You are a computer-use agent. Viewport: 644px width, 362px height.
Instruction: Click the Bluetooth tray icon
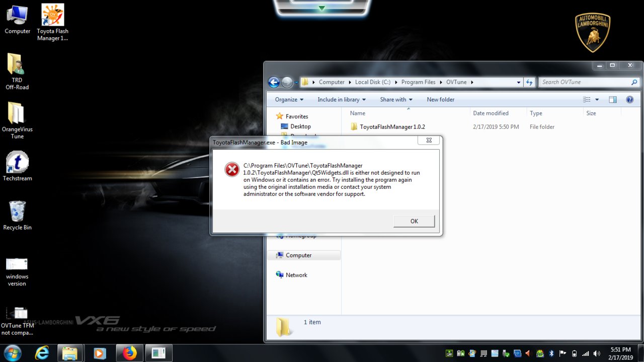(x=551, y=353)
